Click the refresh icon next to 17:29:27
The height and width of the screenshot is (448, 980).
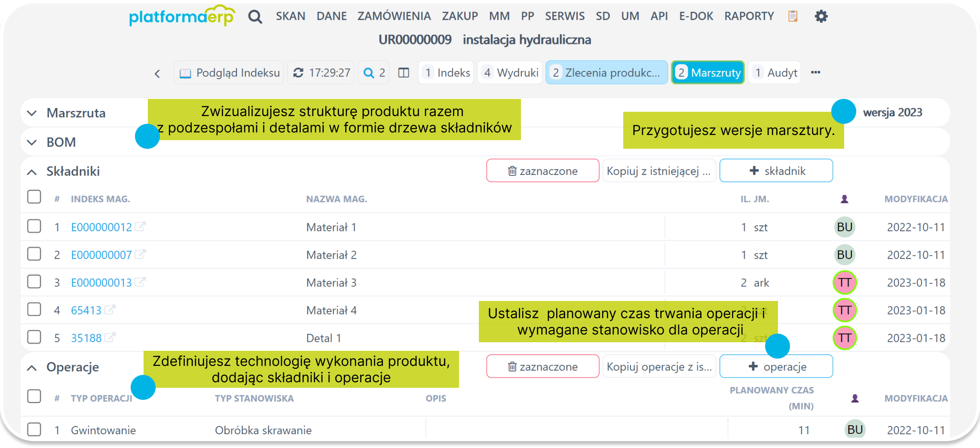298,73
